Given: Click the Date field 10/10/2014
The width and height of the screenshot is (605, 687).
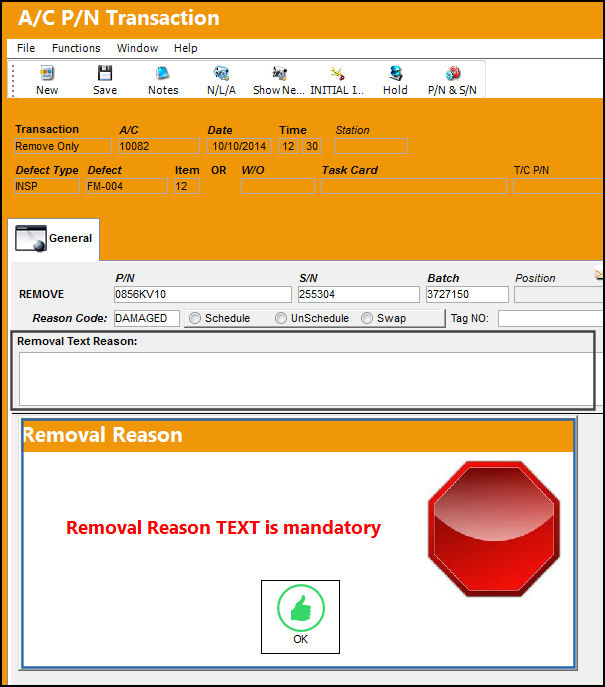Looking at the screenshot, I should click(239, 146).
